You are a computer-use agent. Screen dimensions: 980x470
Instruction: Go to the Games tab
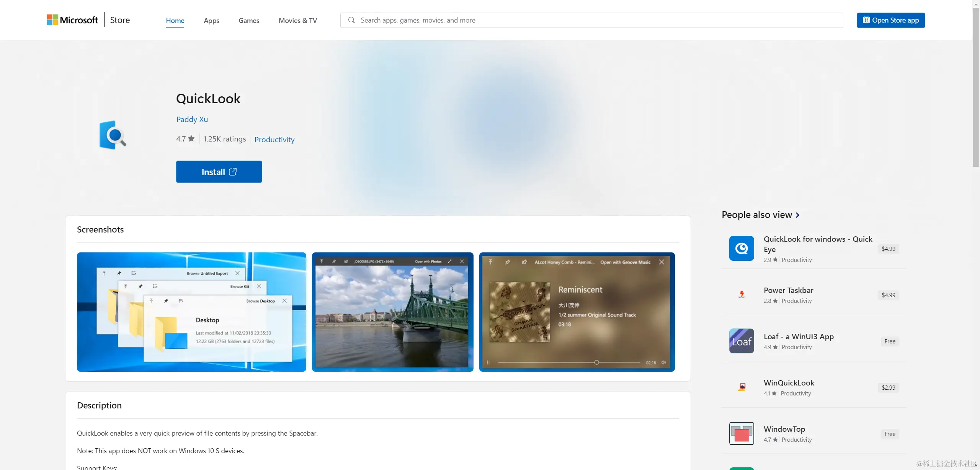[x=249, y=20]
